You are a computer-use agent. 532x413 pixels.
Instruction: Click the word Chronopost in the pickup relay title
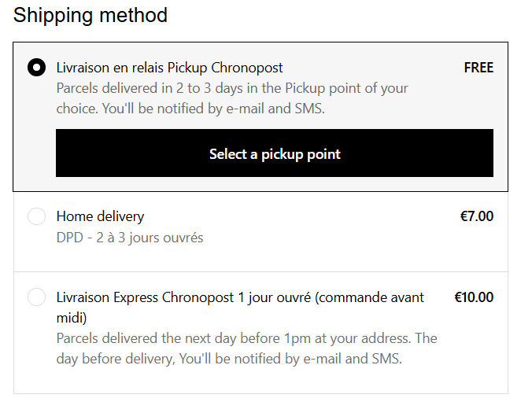pos(249,68)
